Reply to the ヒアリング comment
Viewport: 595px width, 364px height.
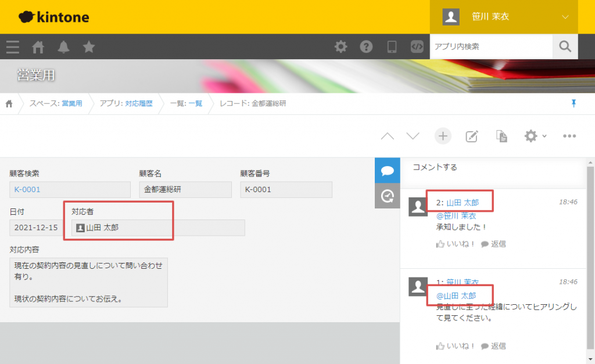pyautogui.click(x=493, y=346)
